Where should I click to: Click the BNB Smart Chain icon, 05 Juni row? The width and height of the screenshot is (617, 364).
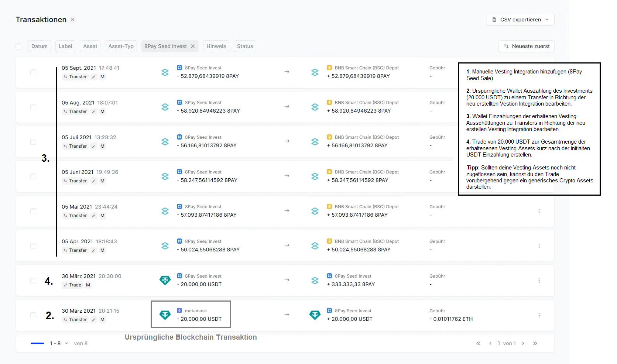pyautogui.click(x=329, y=172)
